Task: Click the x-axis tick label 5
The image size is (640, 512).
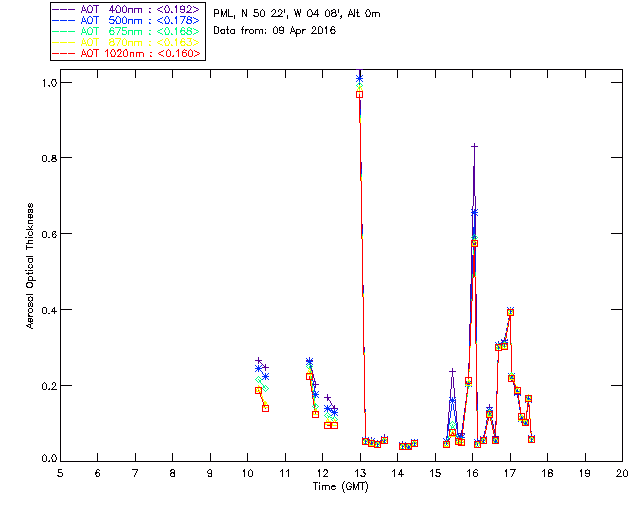Action: 60,473
